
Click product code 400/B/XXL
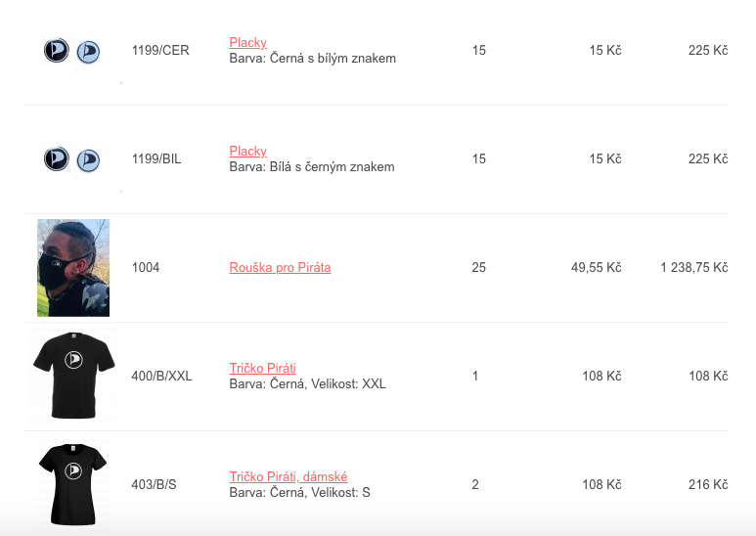coord(162,377)
